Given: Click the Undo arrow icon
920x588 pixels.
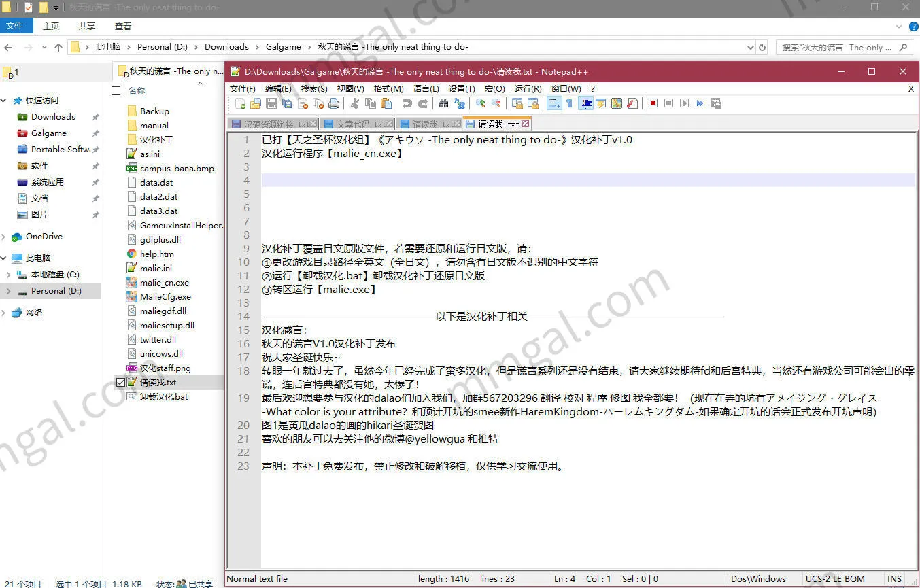Looking at the screenshot, I should pos(407,103).
